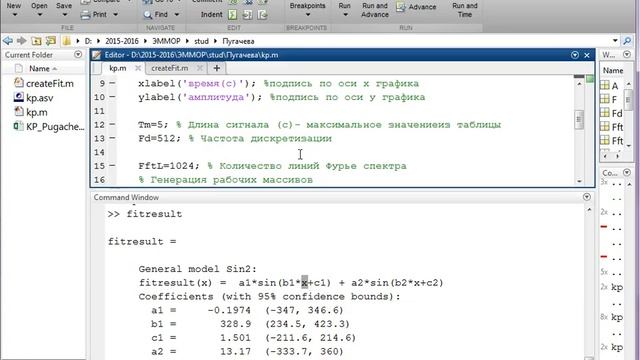This screenshot has height=360, width=640.
Task: Click the green code analyzer indicator
Action: (x=590, y=78)
